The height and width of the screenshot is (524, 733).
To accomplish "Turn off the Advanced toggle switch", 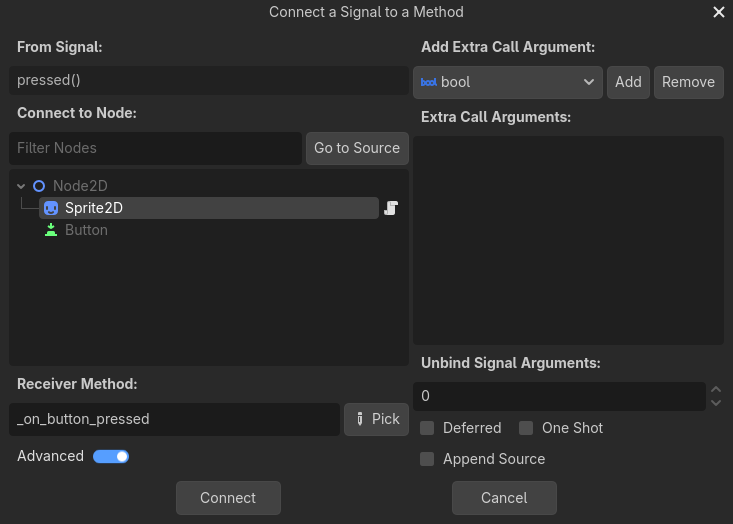I will [111, 457].
